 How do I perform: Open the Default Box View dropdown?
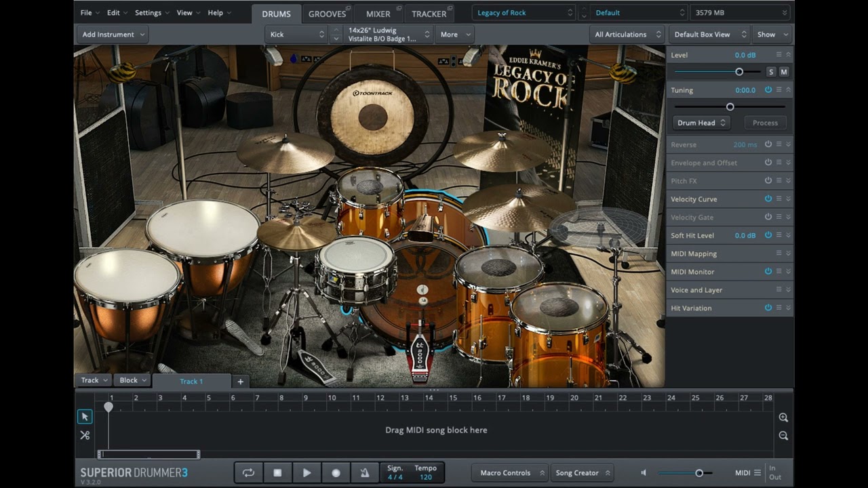[x=709, y=35]
